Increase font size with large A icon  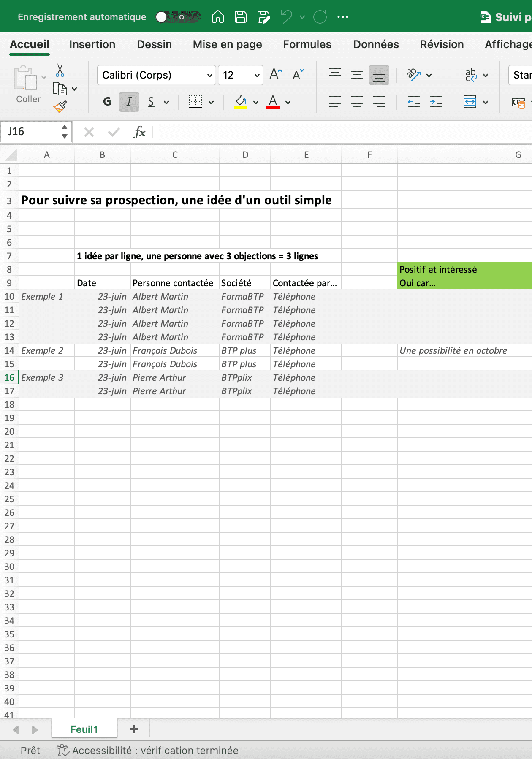coord(276,75)
